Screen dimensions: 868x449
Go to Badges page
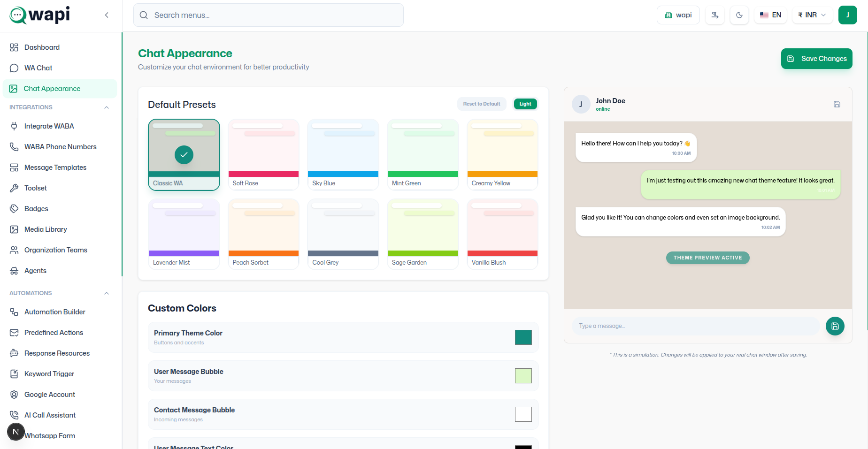point(60,209)
